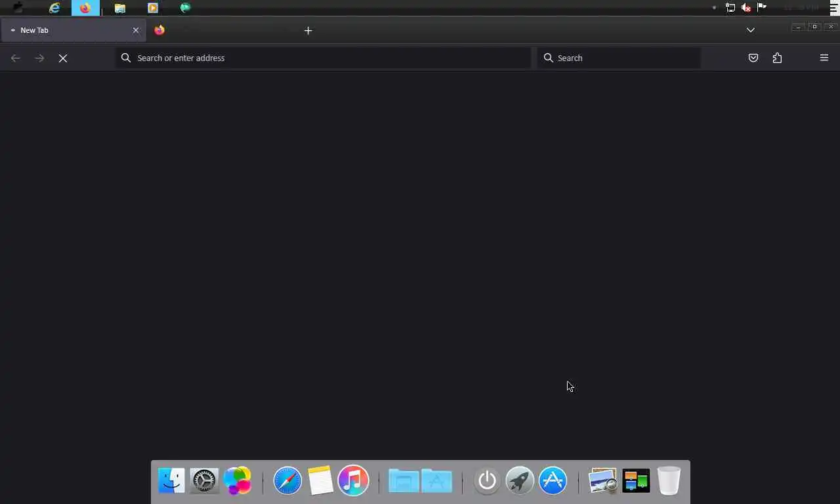Open the Notes pad in the dock
Viewport: 840px width, 504px height.
coord(320,481)
